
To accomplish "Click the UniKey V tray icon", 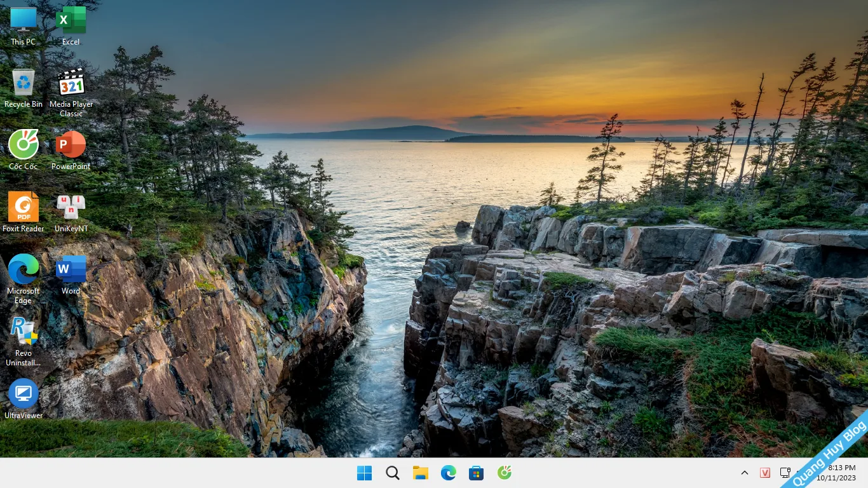I will pos(765,473).
